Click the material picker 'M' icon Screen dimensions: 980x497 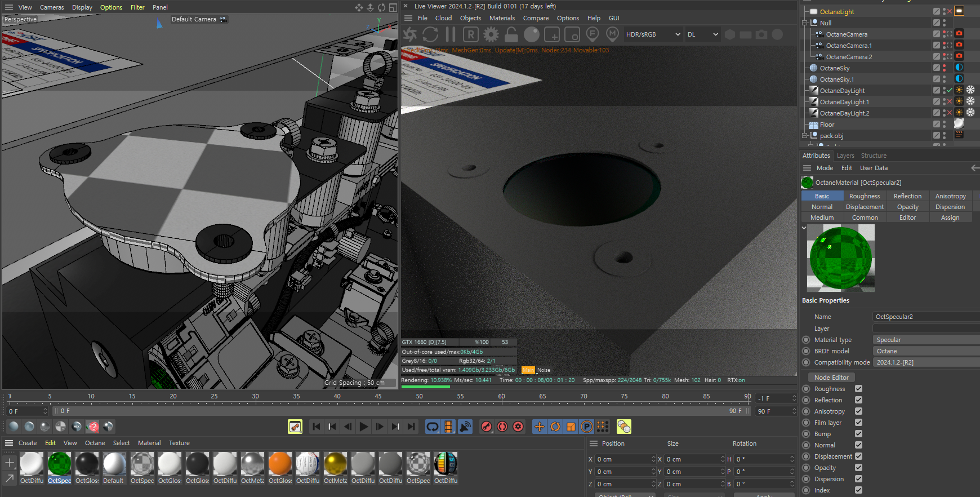[x=613, y=35]
